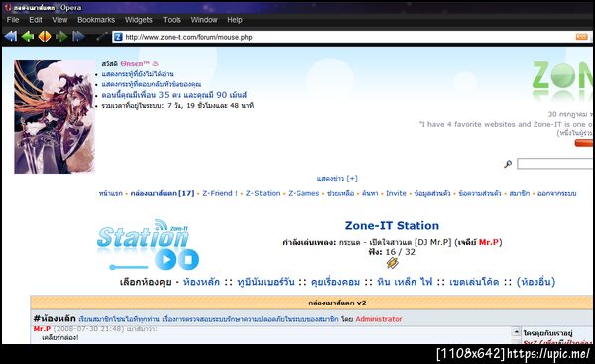Image resolution: width=595 pixels, height=364 pixels.
Task: Click the forum search input box
Action: [554, 164]
